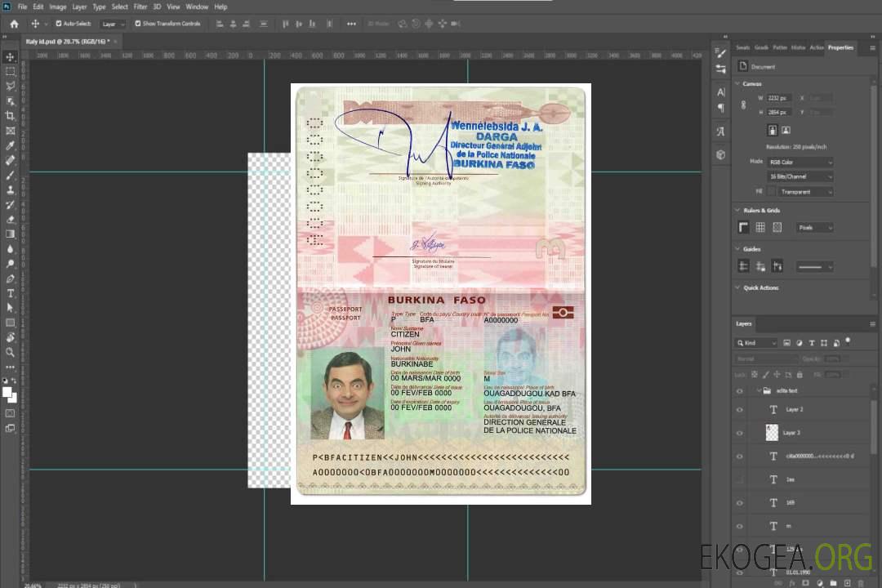The height and width of the screenshot is (588, 882).
Task: Toggle the grid icon under Rulers & Grids
Action: [x=760, y=227]
